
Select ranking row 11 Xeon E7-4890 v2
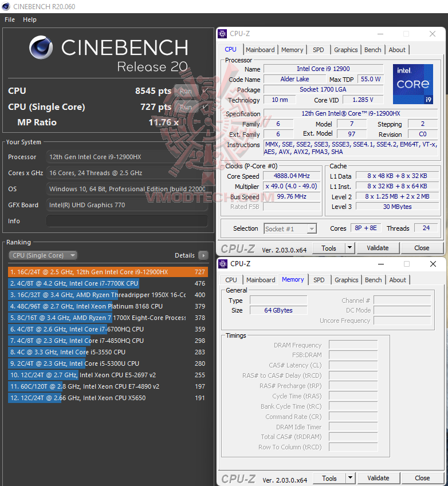click(x=108, y=386)
